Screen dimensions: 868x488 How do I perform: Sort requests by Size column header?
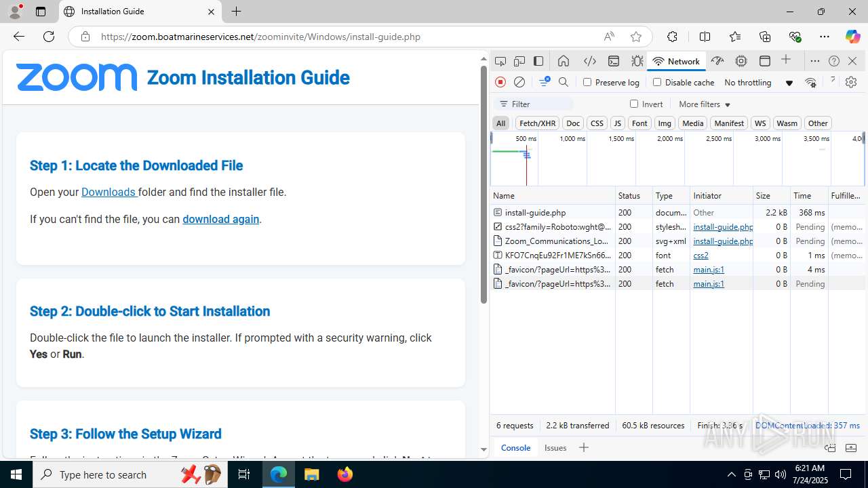771,195
